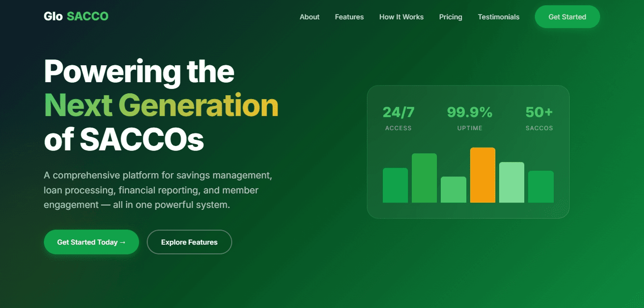
Task: Click the Explore Features button
Action: coord(189,242)
